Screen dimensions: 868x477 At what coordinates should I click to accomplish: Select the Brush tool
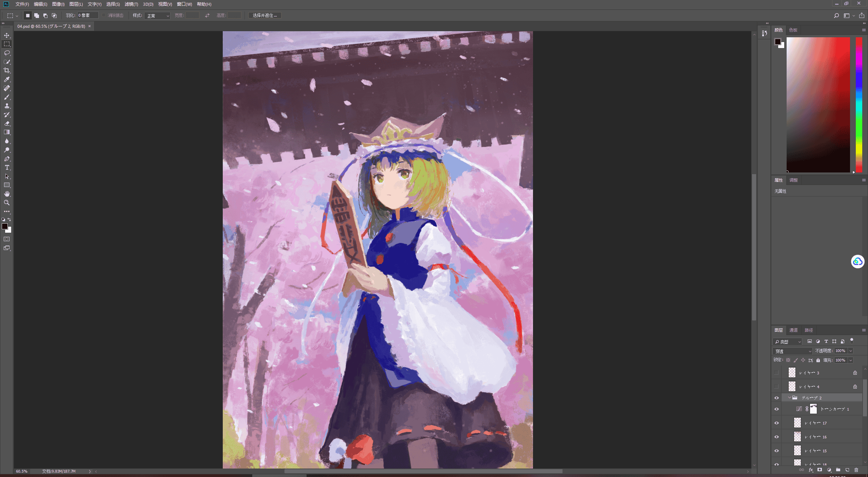(x=7, y=97)
